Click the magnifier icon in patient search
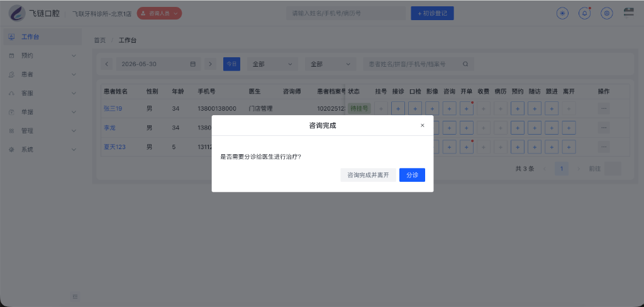 pyautogui.click(x=465, y=64)
